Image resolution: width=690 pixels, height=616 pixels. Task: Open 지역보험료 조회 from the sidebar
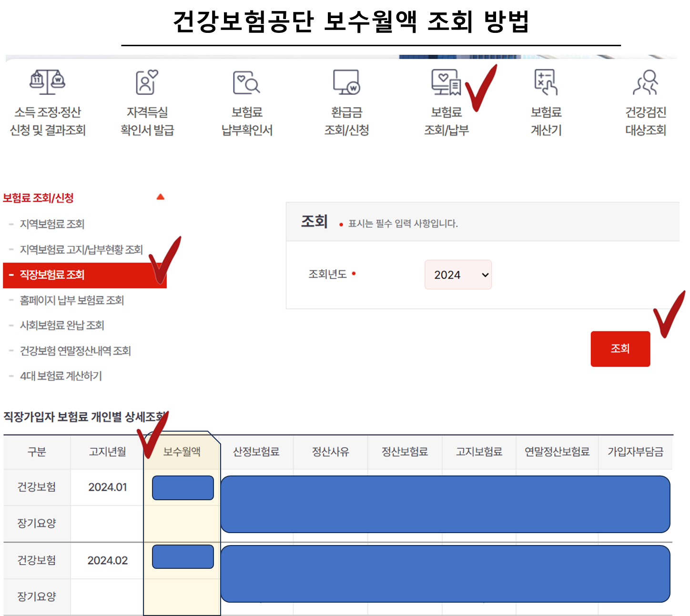(x=52, y=224)
